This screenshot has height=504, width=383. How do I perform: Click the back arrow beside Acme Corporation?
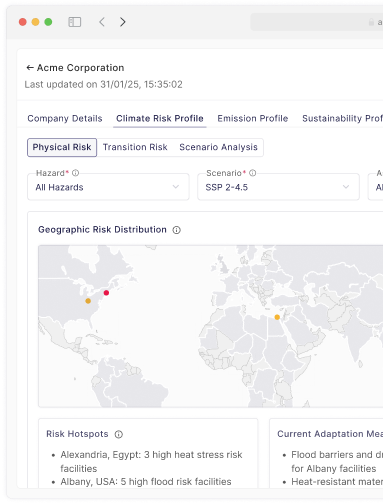pyautogui.click(x=30, y=68)
